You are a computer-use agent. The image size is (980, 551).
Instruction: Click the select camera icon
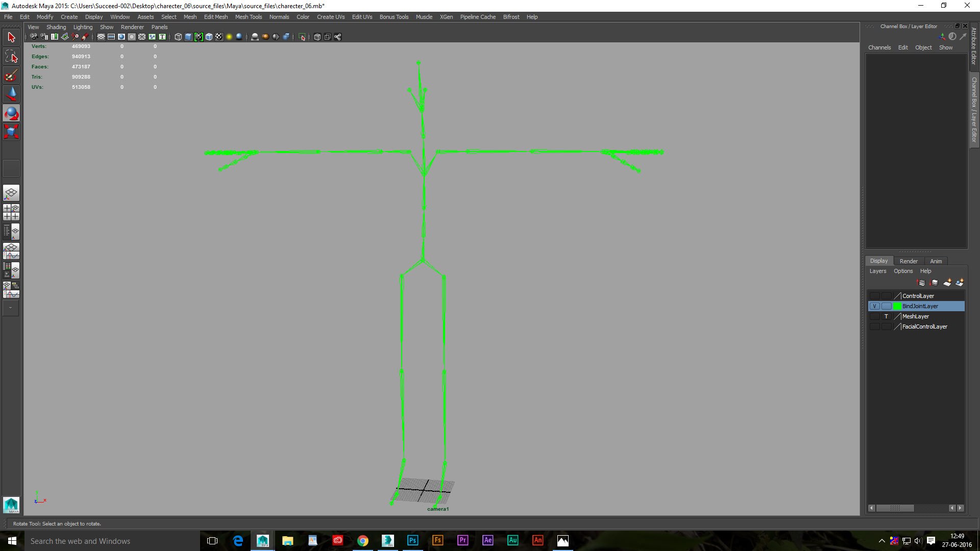tap(34, 37)
